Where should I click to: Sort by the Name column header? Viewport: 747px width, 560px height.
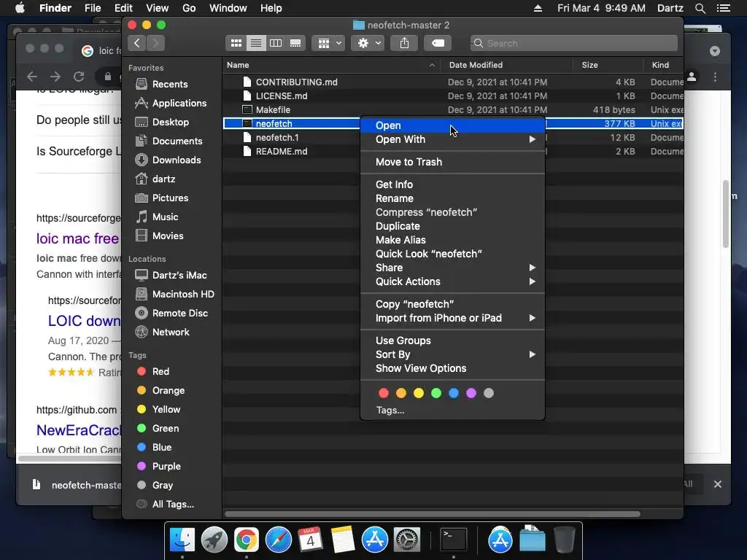click(331, 65)
